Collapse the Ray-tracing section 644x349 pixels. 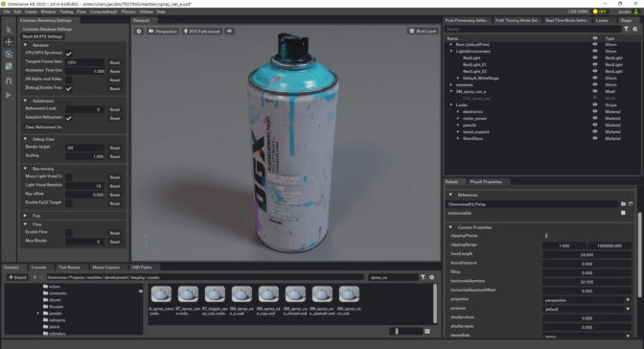tap(26, 169)
